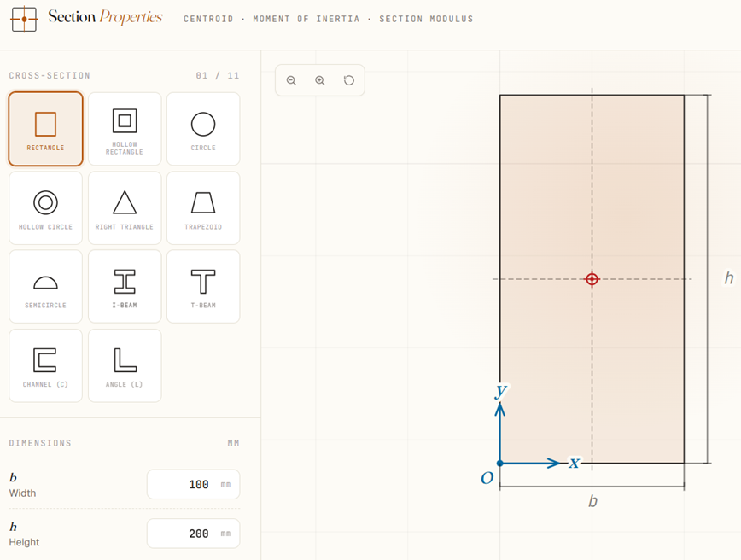
Task: Click the MM units label
Action: pos(233,443)
